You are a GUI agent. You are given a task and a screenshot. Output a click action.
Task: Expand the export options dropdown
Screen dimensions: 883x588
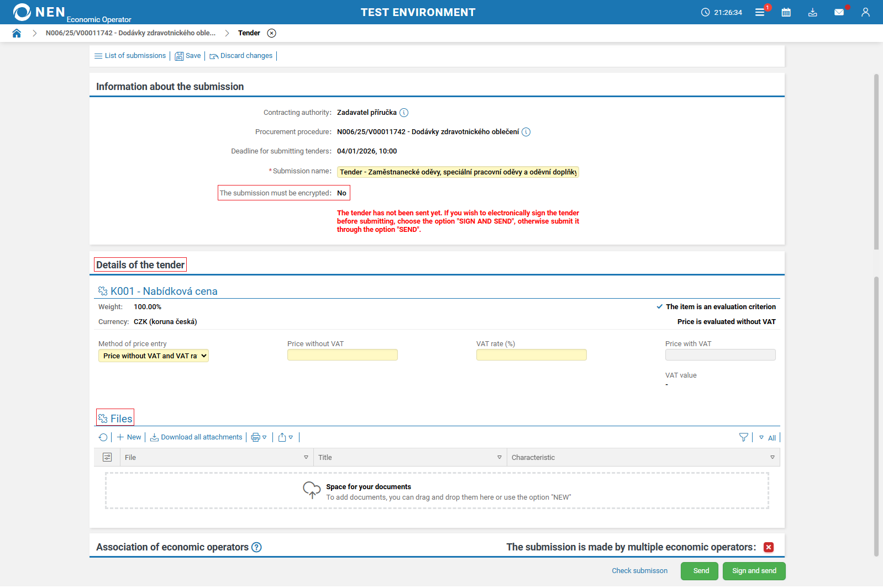click(286, 437)
